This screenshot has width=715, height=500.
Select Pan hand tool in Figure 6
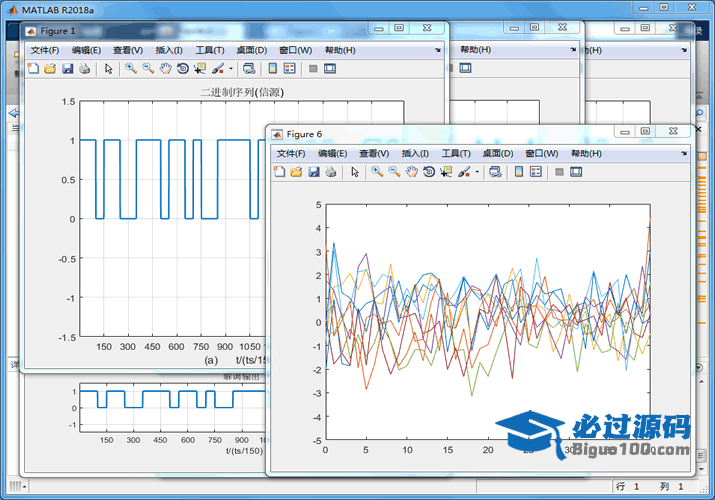[411, 172]
